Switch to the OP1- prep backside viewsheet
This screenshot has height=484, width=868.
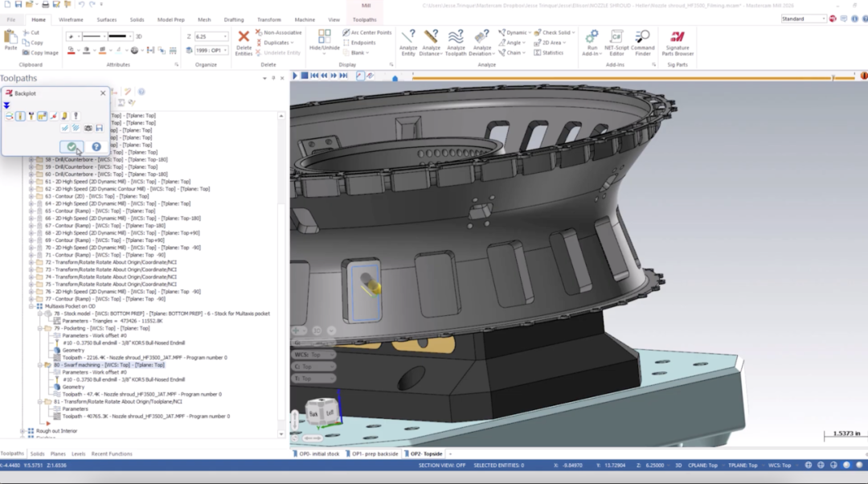[x=371, y=454]
